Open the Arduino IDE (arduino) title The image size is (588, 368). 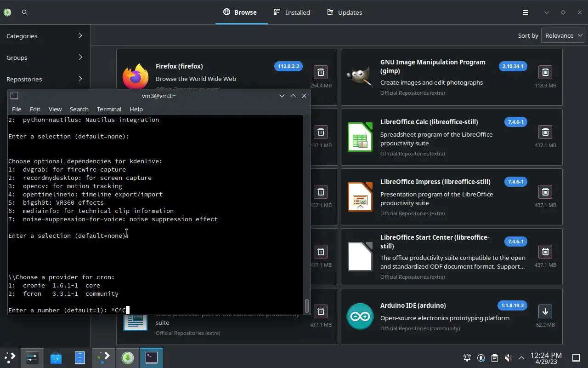click(x=413, y=305)
